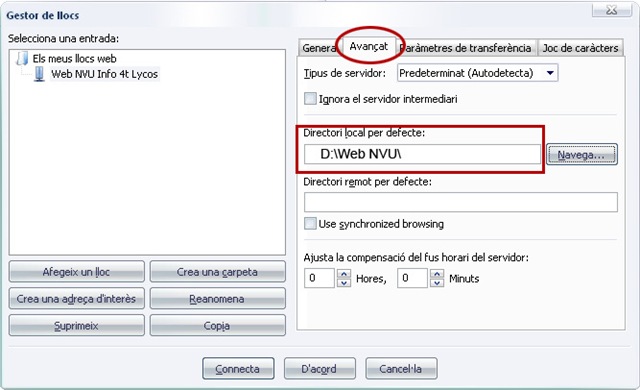
Task: Select the Web NVU Info 4t Lycos entry
Action: click(x=104, y=74)
